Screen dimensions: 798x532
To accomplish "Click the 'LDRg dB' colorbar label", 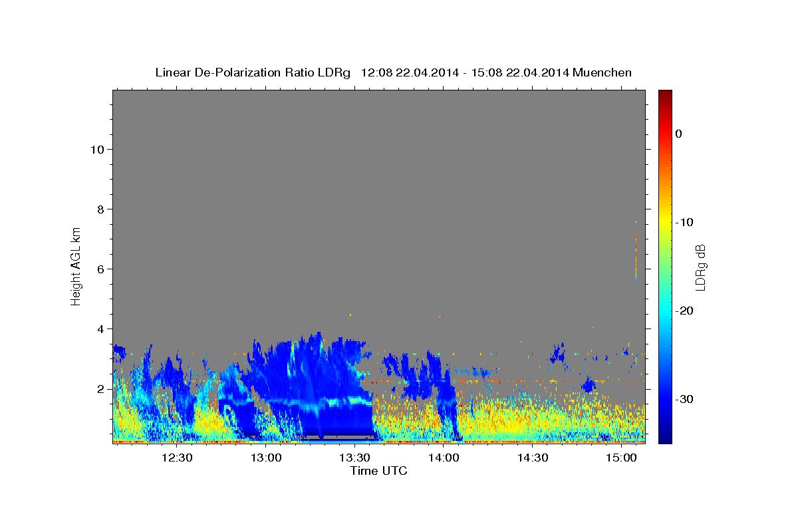I will point(700,267).
